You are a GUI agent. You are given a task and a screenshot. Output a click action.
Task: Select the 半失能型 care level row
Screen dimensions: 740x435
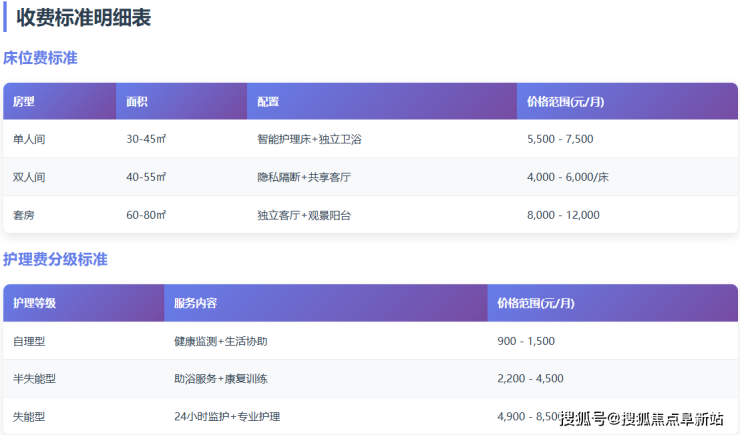[34, 378]
